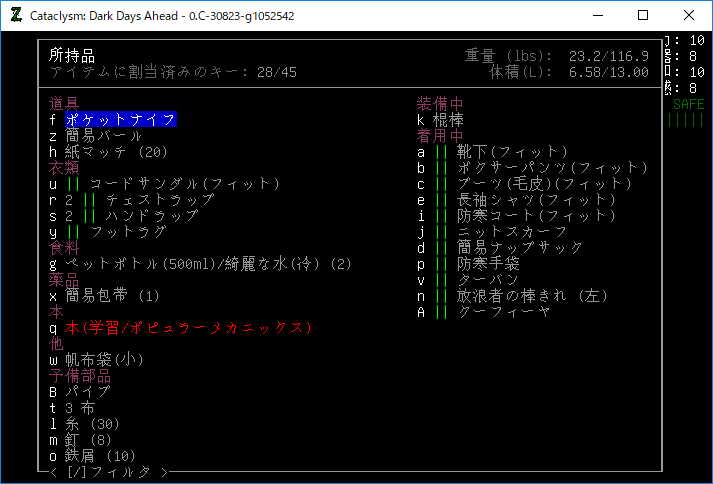Viewport: 713px width, 484px height.
Task: Select the 道具 category header
Action: pyautogui.click(x=64, y=104)
